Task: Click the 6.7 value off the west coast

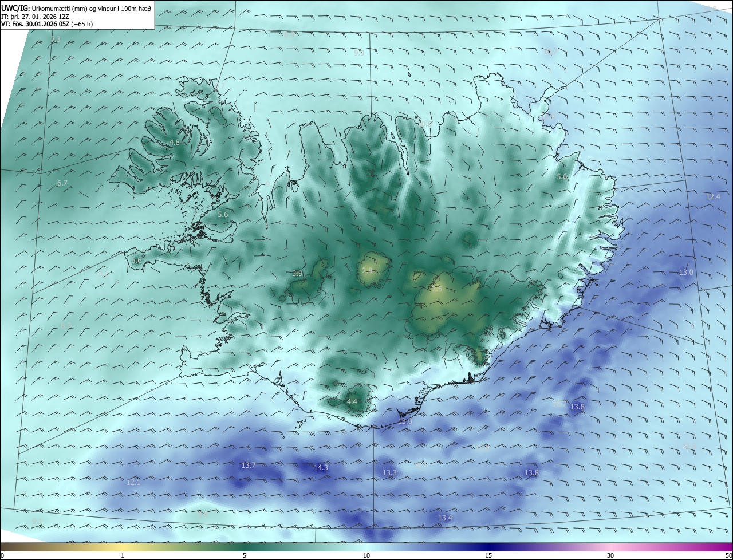Action: pos(62,183)
